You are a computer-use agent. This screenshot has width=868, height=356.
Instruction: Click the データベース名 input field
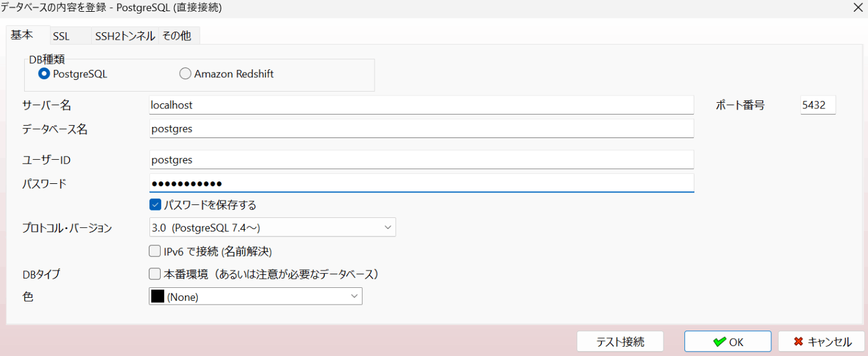[x=422, y=129]
